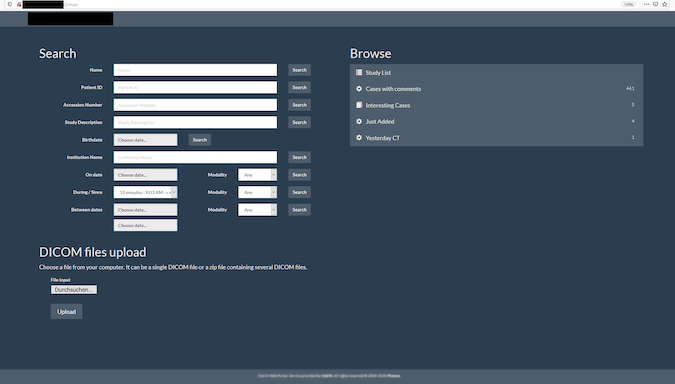
Task: Open the On date date picker
Action: pos(146,175)
